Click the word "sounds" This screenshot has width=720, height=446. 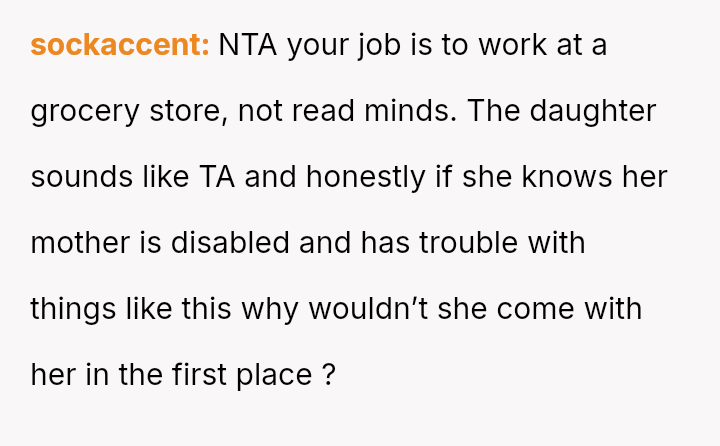[x=80, y=177]
